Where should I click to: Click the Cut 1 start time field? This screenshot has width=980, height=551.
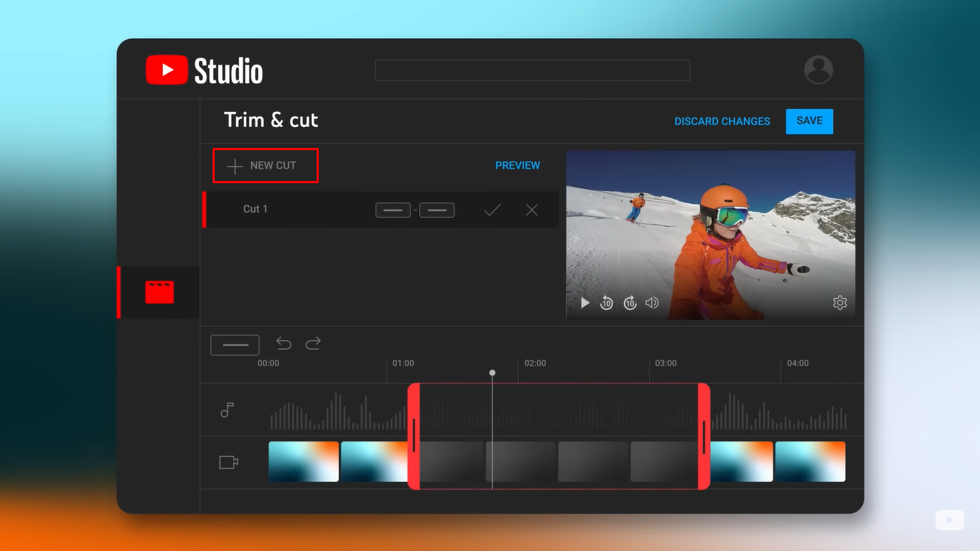tap(393, 209)
